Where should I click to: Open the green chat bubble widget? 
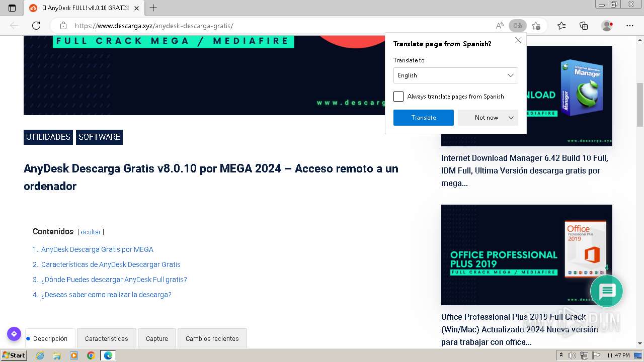(x=607, y=291)
